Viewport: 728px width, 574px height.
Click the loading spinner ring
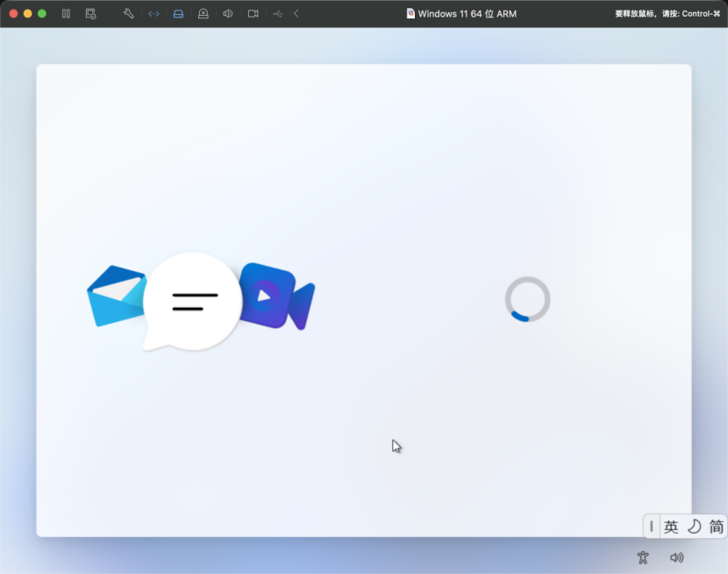tap(527, 299)
